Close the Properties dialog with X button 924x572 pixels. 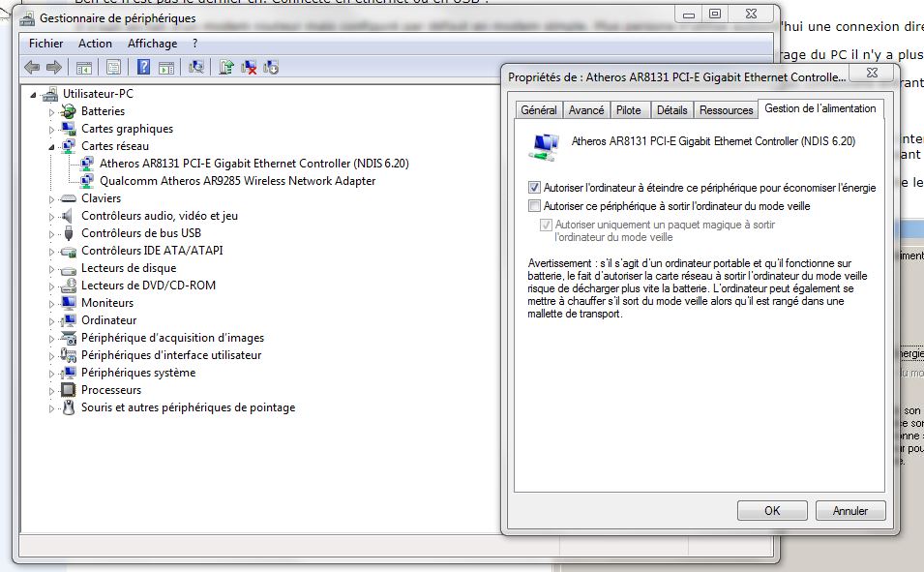(x=873, y=73)
